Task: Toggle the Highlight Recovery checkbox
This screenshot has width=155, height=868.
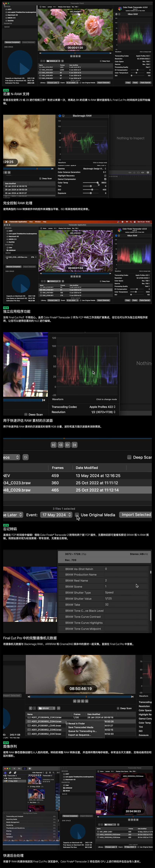Action: [x=105, y=176]
